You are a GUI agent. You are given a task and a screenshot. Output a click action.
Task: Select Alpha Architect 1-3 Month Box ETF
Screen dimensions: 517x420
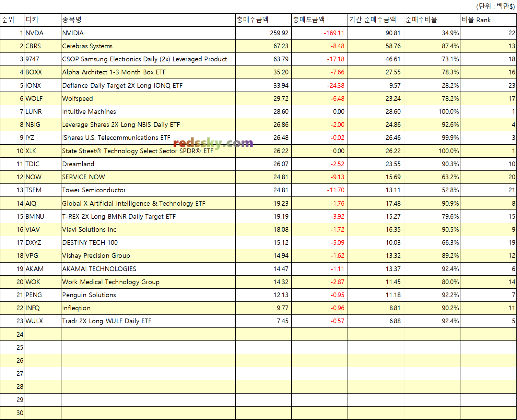(148, 72)
